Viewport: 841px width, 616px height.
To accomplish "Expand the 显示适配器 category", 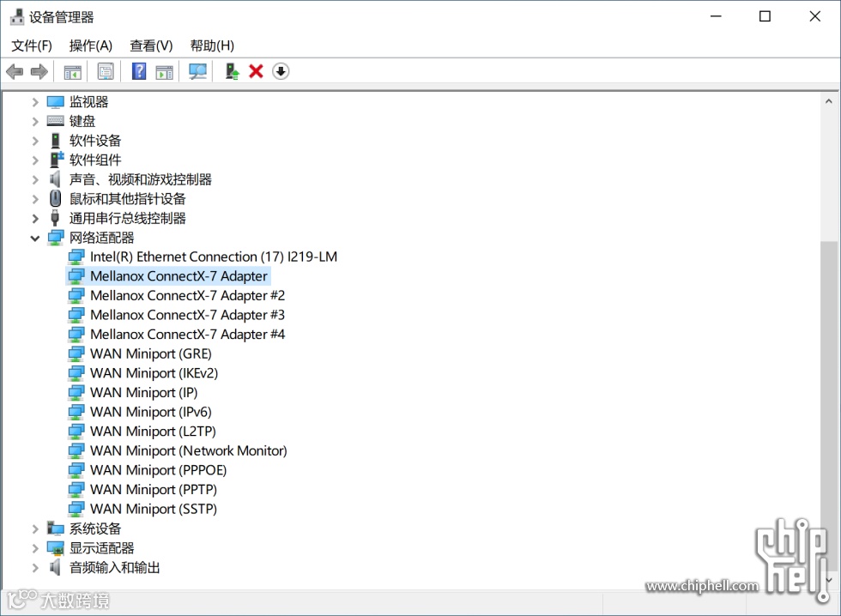I will tap(35, 548).
